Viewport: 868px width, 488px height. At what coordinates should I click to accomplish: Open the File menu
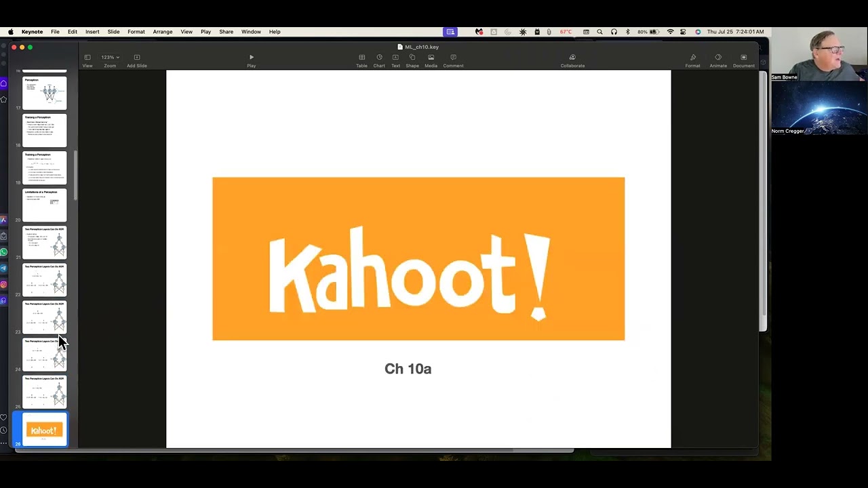click(55, 32)
